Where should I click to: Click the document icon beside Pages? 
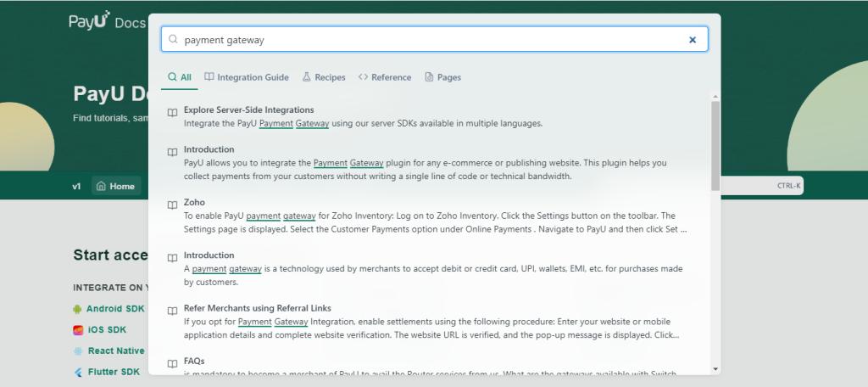point(428,77)
